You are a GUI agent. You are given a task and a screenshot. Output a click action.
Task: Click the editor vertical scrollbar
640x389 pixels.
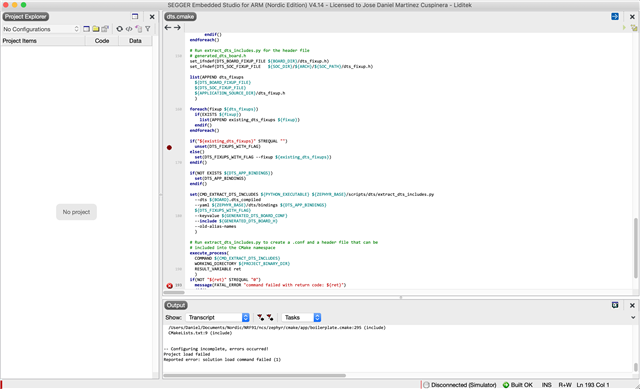636,248
